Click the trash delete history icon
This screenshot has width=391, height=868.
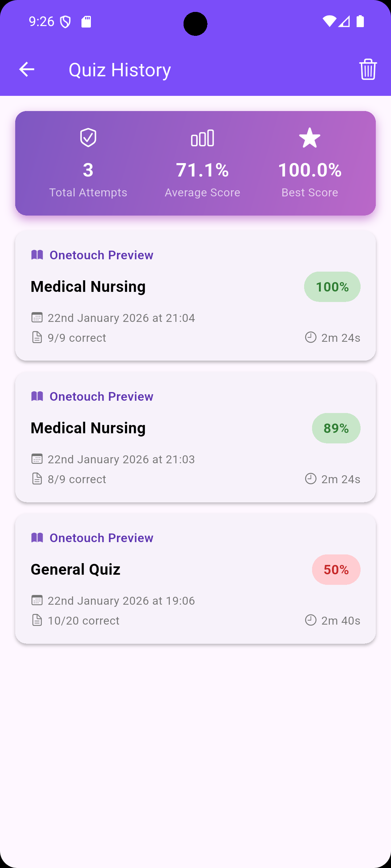point(368,69)
